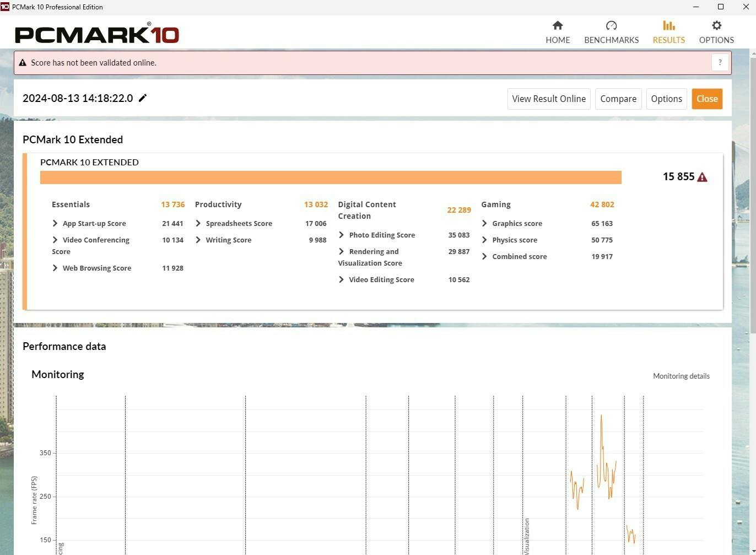The width and height of the screenshot is (756, 555).
Task: Expand Photo Editing Score details
Action: pos(342,235)
